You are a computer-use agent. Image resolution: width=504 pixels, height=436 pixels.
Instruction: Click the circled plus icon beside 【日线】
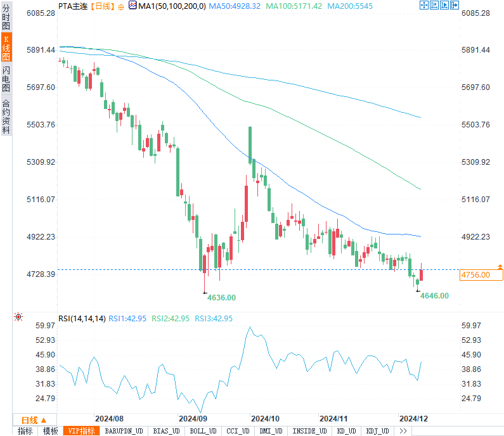point(121,6)
